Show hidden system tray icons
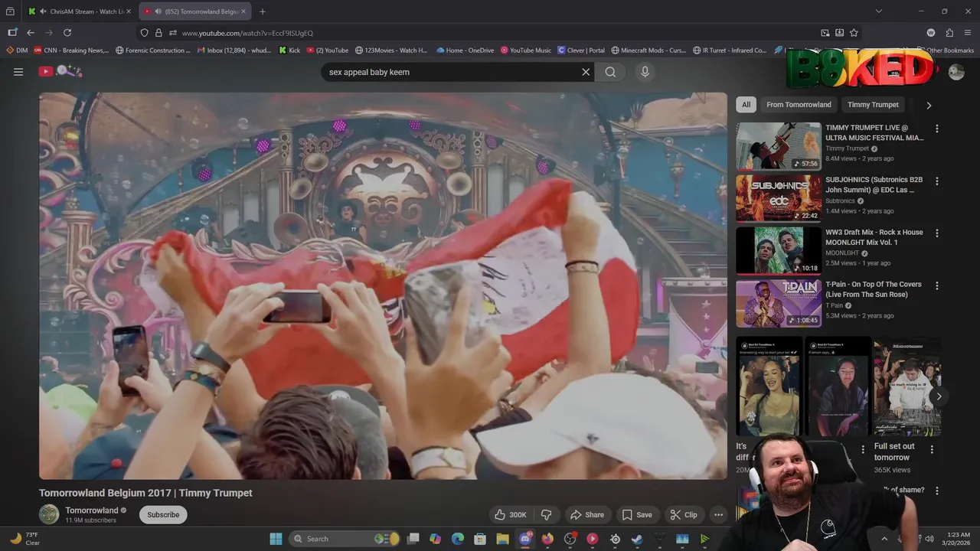 [884, 539]
